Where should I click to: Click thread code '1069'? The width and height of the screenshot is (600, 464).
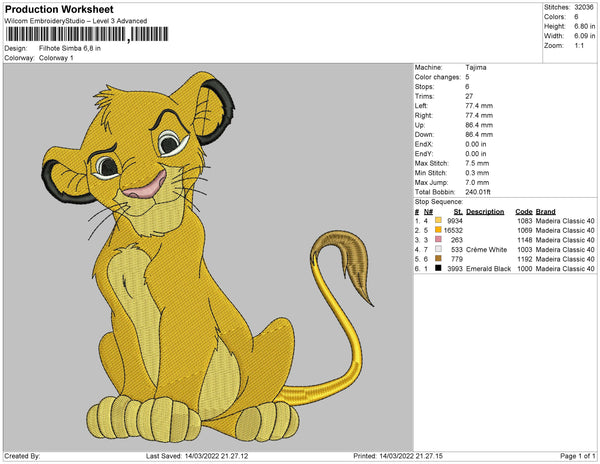click(x=525, y=230)
